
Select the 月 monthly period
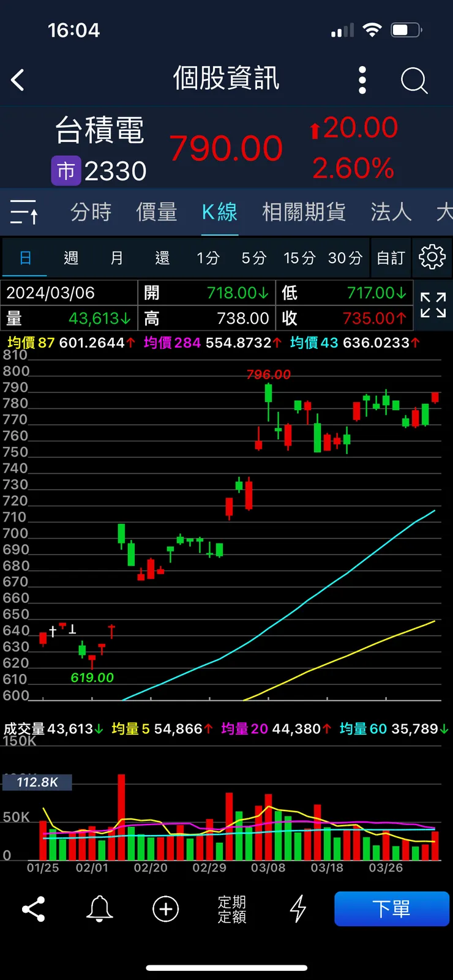[116, 258]
